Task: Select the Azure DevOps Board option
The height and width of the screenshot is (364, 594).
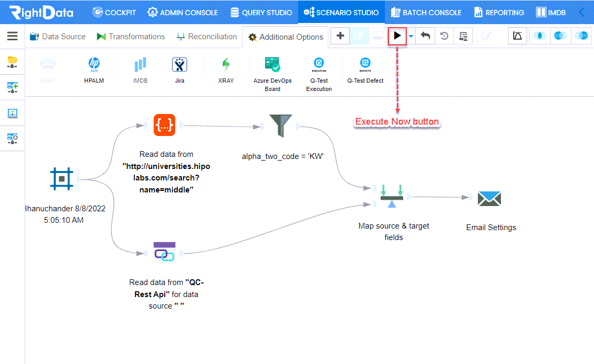Action: tap(272, 74)
